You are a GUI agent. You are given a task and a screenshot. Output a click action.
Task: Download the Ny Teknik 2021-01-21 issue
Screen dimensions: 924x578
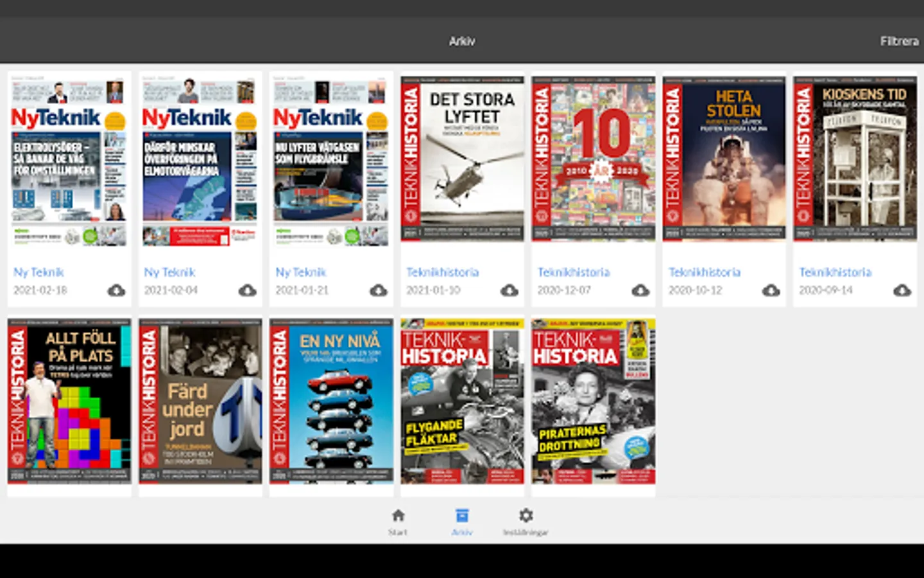pyautogui.click(x=379, y=290)
